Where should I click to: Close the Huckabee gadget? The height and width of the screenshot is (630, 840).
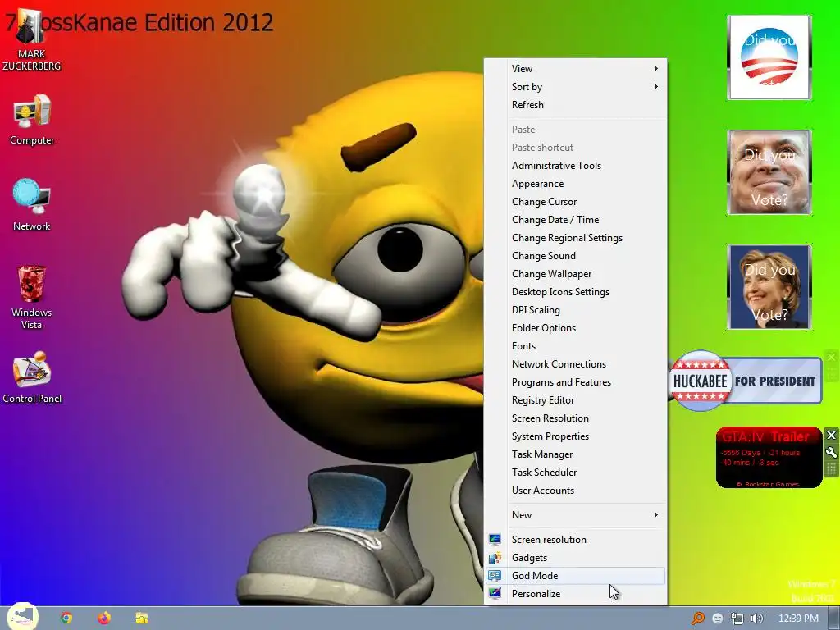(x=831, y=357)
